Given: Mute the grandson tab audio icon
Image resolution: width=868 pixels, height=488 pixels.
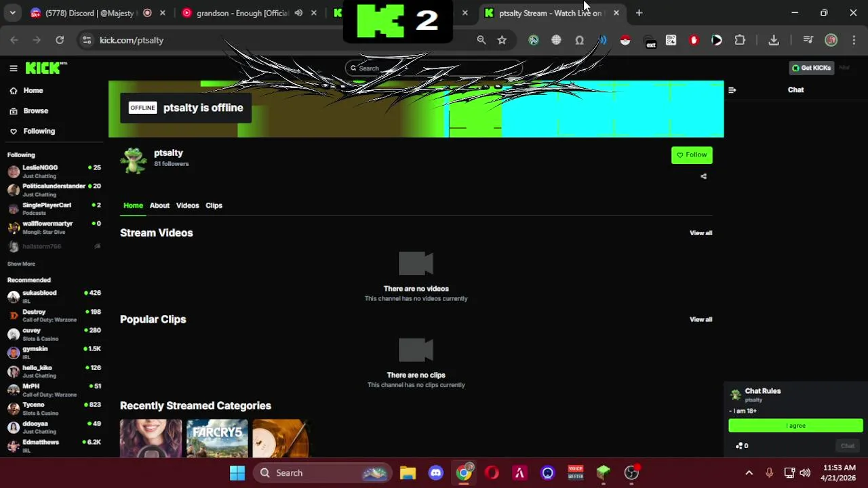Looking at the screenshot, I should click(298, 13).
